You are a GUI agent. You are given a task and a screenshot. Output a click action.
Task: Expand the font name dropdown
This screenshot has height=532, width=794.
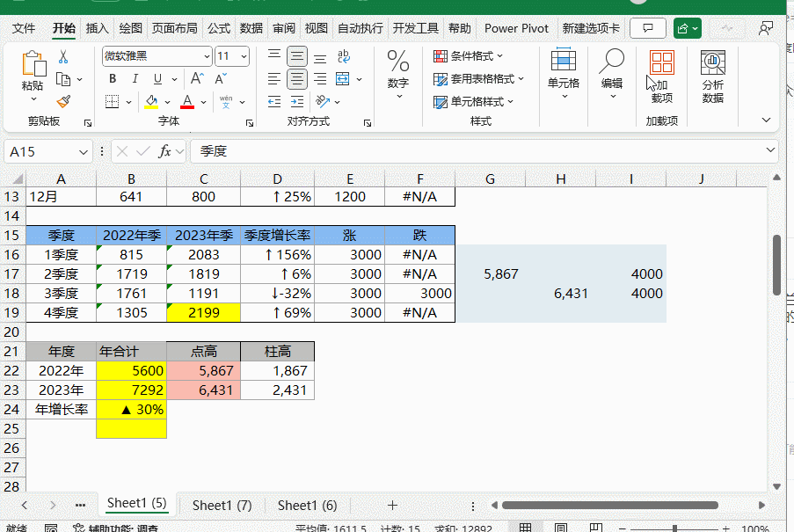click(x=207, y=56)
